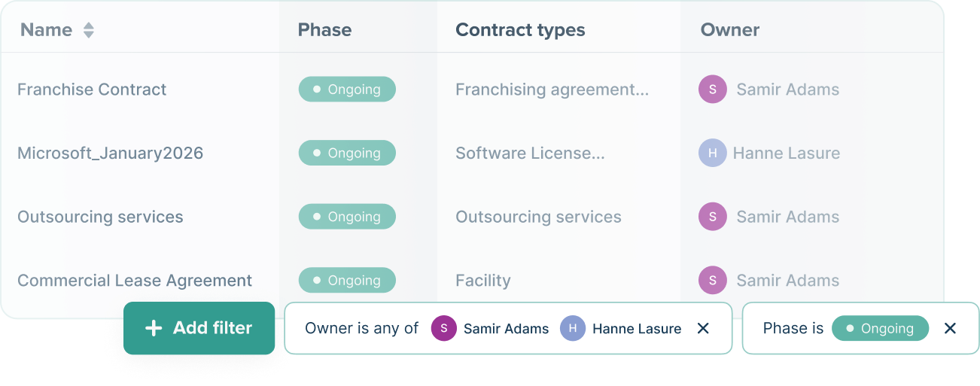The height and width of the screenshot is (386, 980).
Task: Click Ongoing status of Franchise Contract
Action: click(x=347, y=90)
